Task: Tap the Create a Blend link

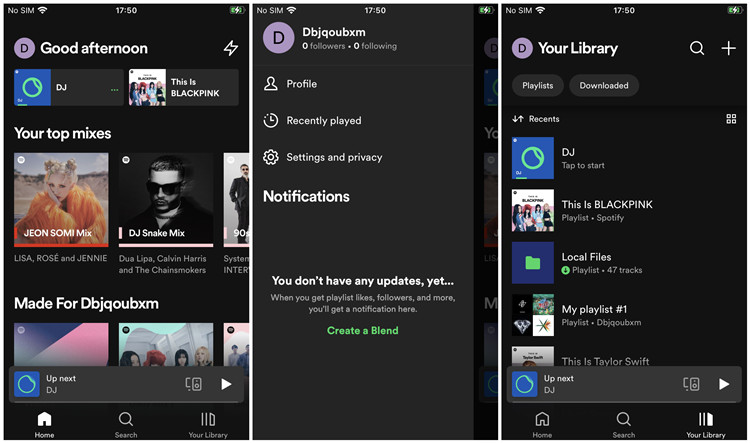Action: click(363, 331)
